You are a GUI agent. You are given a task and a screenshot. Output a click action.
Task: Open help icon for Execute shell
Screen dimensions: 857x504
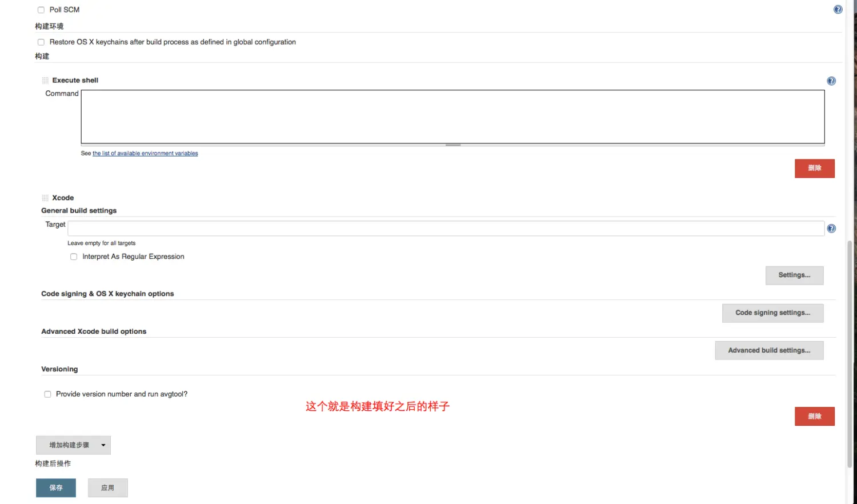coord(831,81)
